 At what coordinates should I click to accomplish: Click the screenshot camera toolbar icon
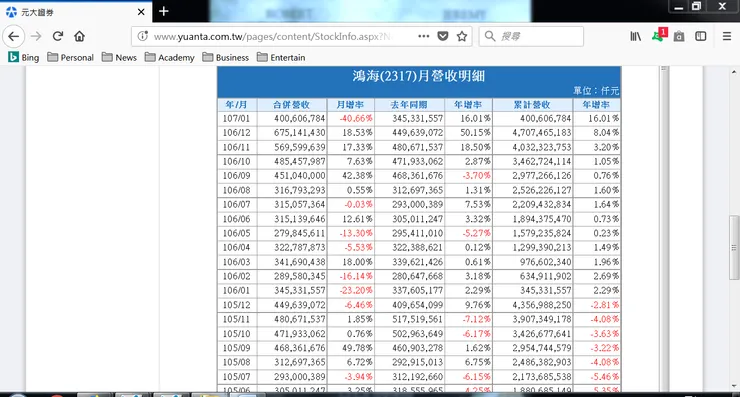click(679, 36)
